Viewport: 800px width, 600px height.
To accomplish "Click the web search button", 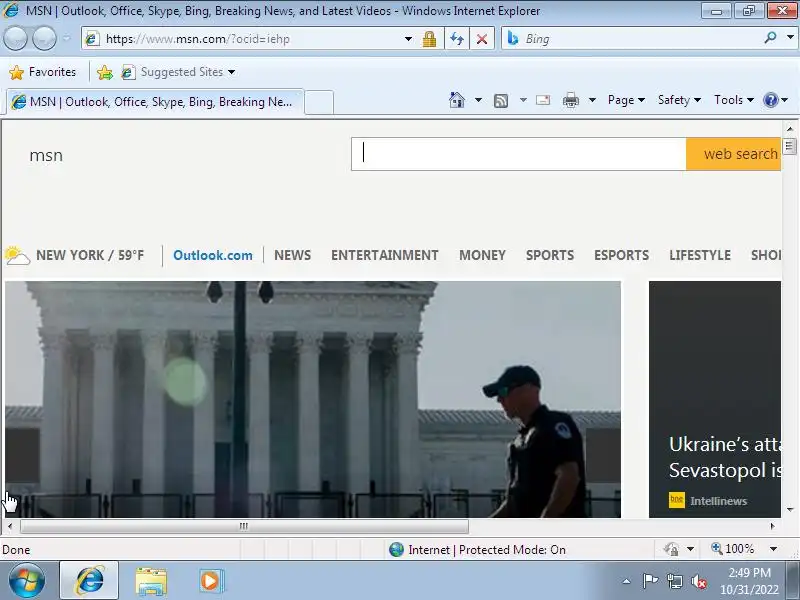I will [734, 154].
